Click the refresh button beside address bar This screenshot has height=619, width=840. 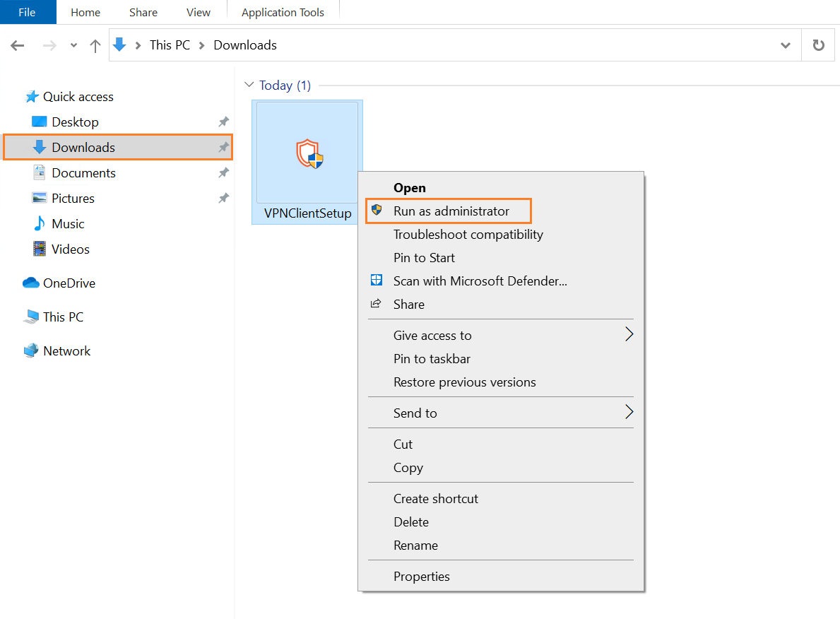coord(818,45)
